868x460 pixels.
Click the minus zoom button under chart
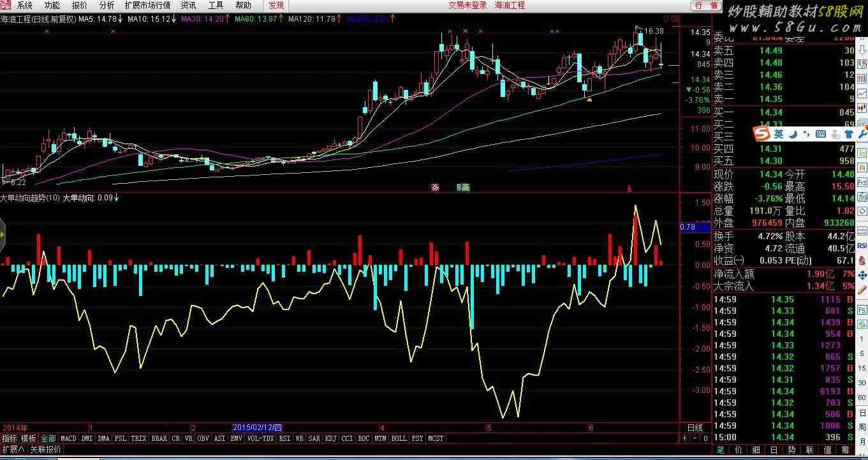point(695,438)
